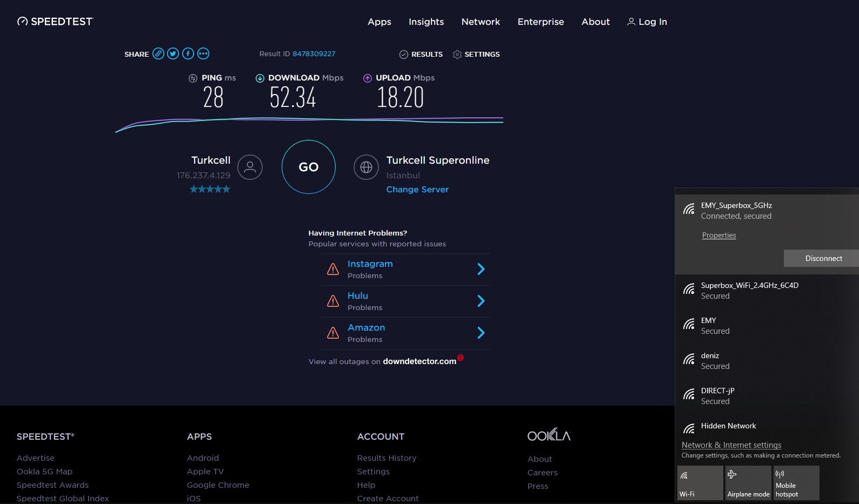859x504 pixels.
Task: Select the Hidden Network entry
Action: pyautogui.click(x=767, y=426)
